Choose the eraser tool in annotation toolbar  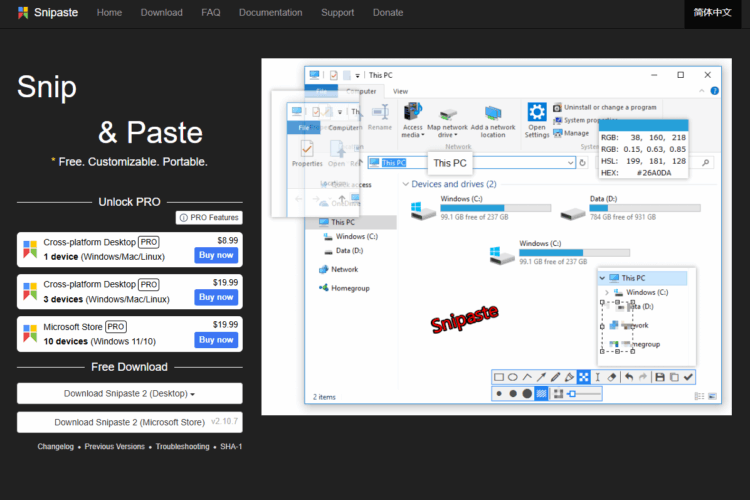click(612, 377)
